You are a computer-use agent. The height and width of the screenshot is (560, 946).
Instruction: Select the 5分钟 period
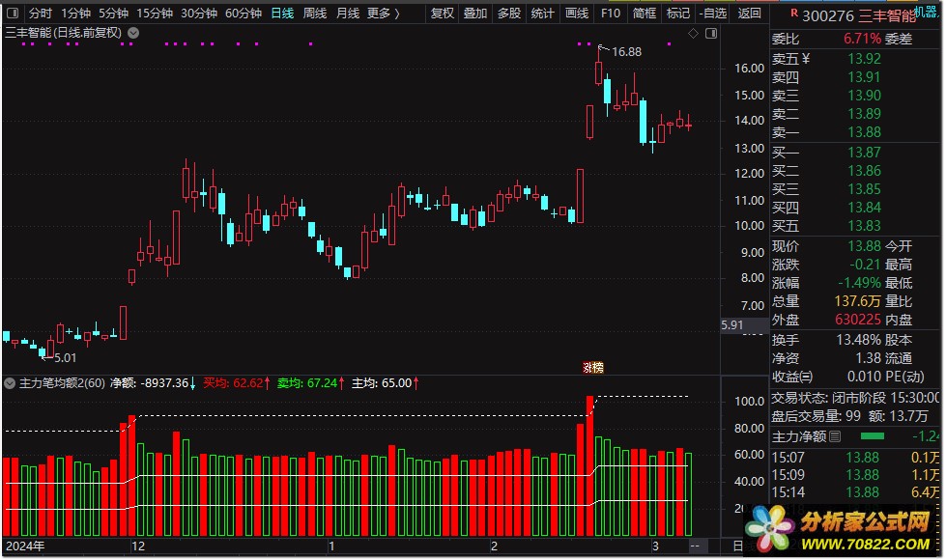tap(113, 14)
